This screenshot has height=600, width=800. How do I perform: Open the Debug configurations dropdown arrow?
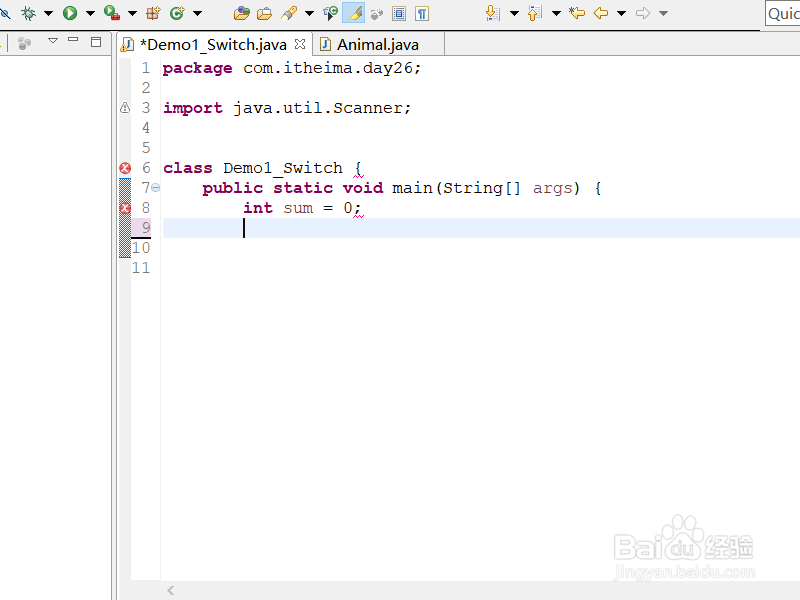pos(48,13)
